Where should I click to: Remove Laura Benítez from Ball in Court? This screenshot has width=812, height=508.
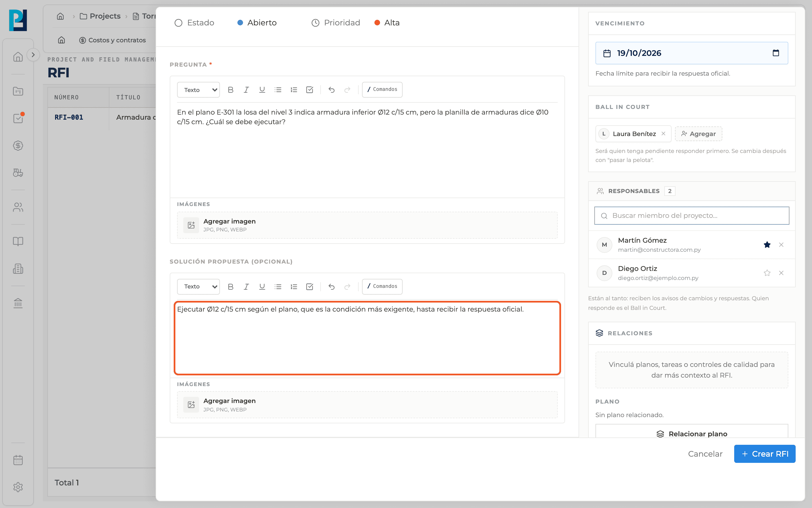[x=663, y=134]
